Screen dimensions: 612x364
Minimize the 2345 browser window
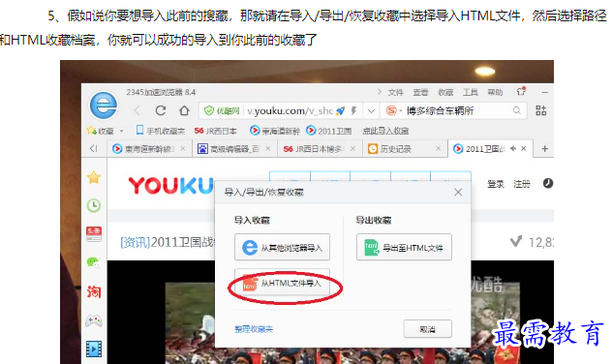click(x=545, y=93)
